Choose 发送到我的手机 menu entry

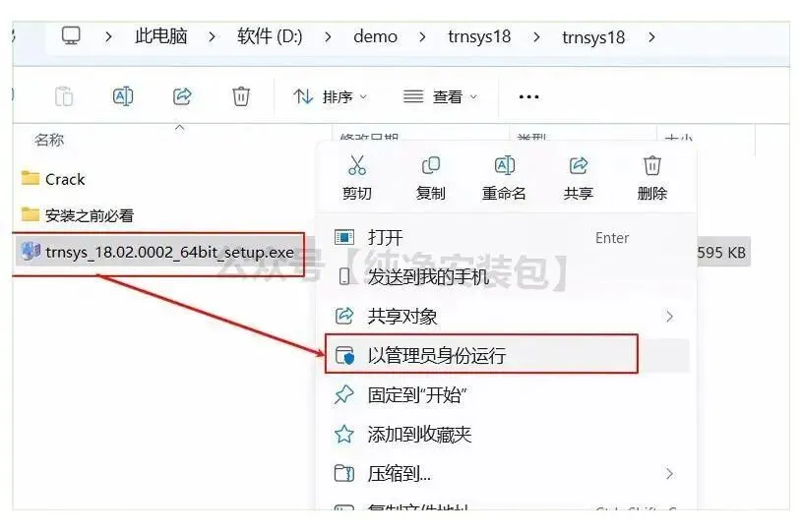[x=507, y=276]
